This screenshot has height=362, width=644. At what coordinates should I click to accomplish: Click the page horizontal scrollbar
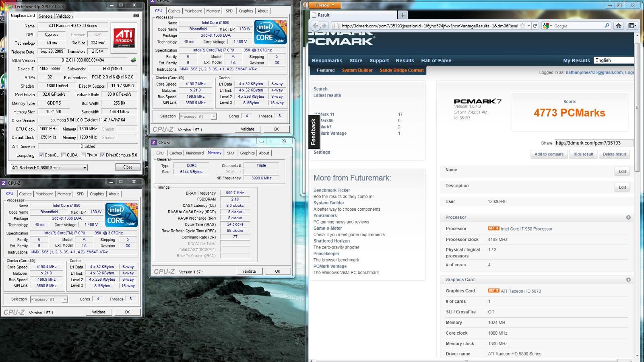tap(466, 360)
